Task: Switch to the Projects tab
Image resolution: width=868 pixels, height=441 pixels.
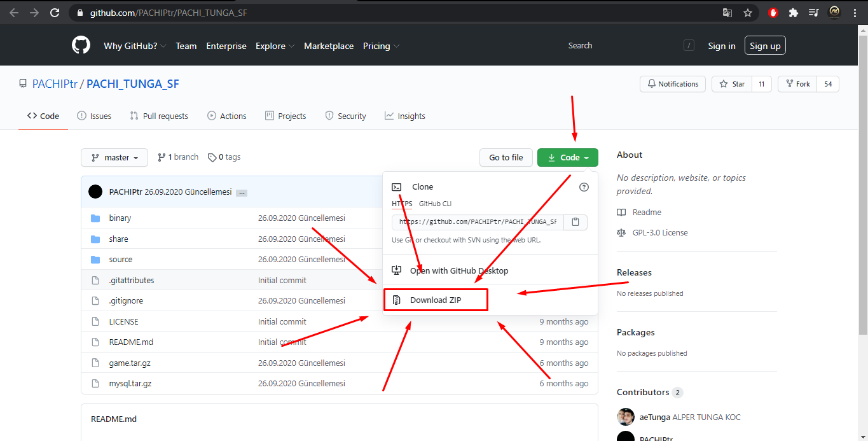Action: coord(286,116)
